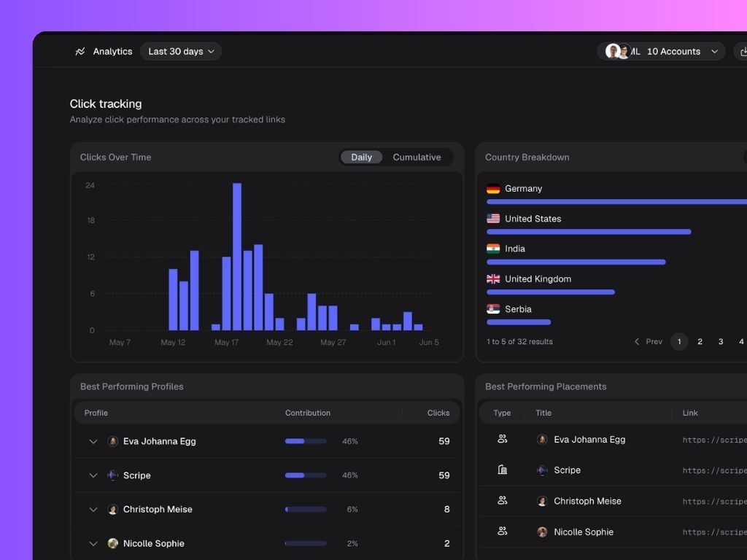
Task: Click the United Kingdom progress bar
Action: (x=551, y=292)
